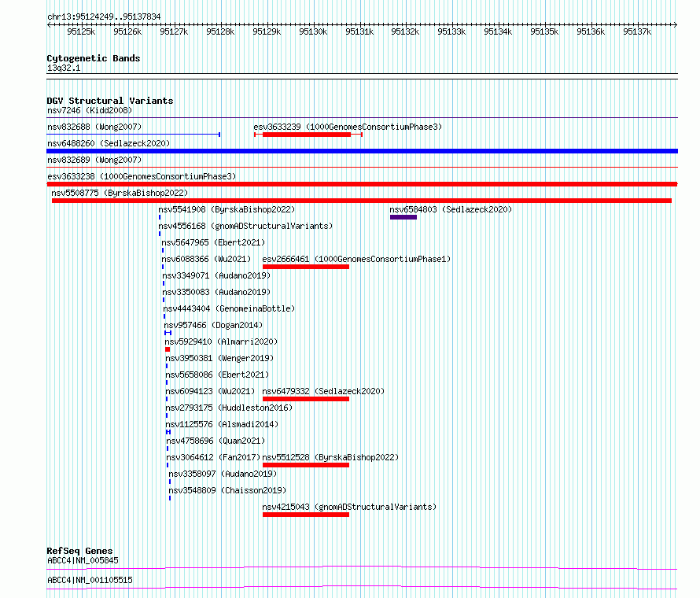
Task: Select nsv5512528 (ByrskaBishop2022) label
Action: 330,457
